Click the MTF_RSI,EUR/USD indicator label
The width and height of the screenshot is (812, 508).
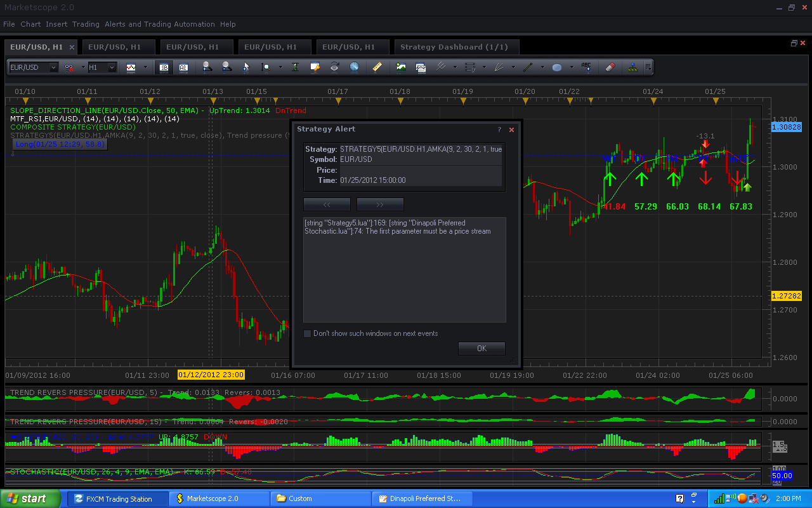95,119
